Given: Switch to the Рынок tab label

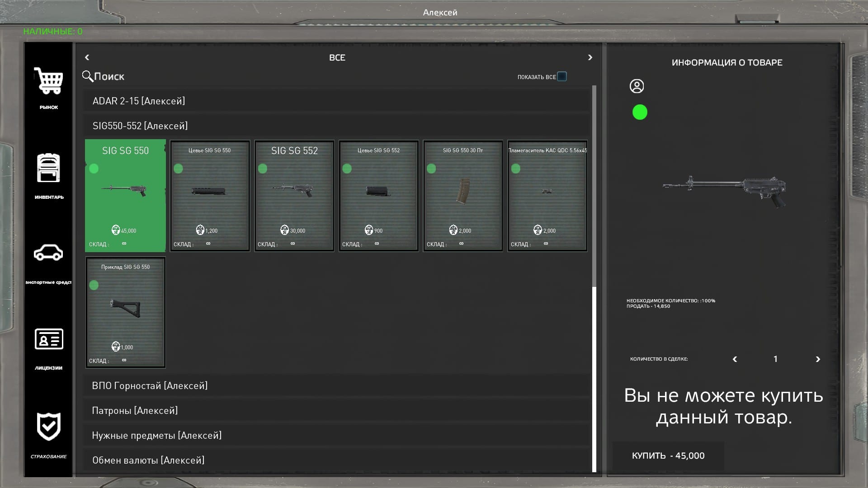Looking at the screenshot, I should (x=49, y=107).
